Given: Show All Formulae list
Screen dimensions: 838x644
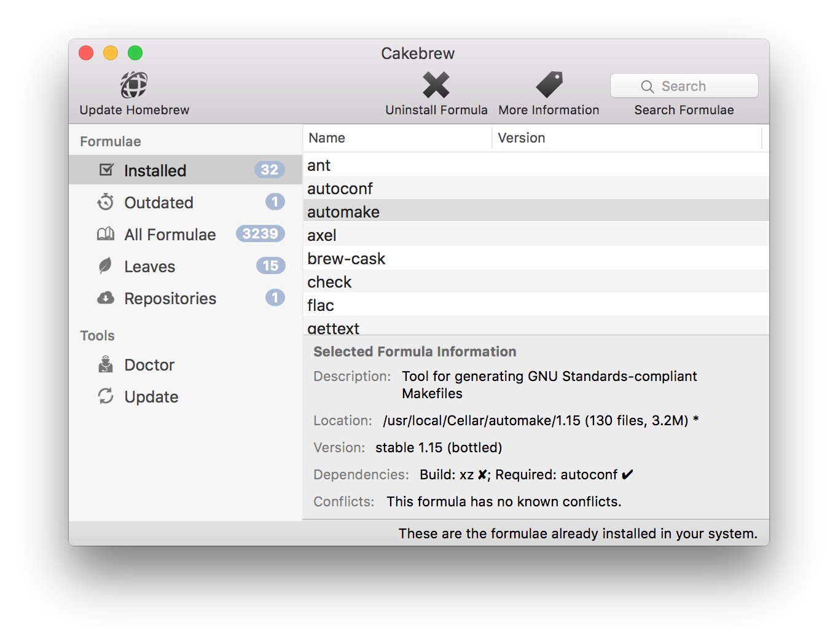Looking at the screenshot, I should click(186, 234).
